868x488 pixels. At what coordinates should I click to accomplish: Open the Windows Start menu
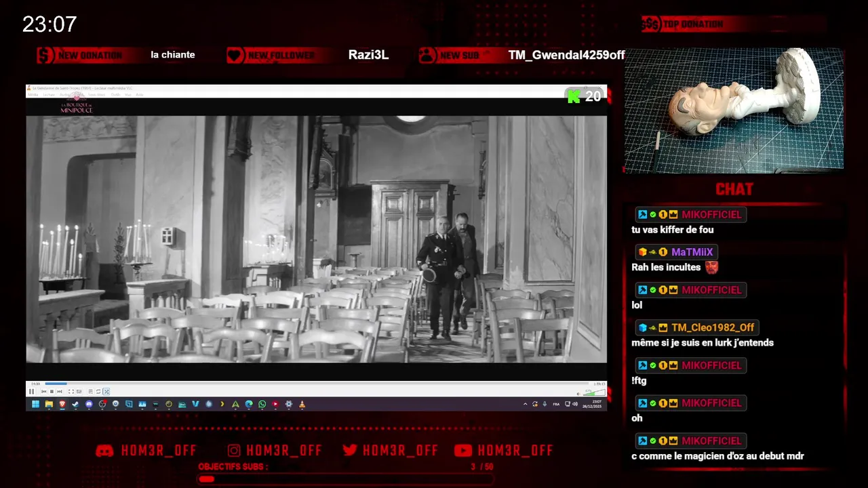(35, 404)
